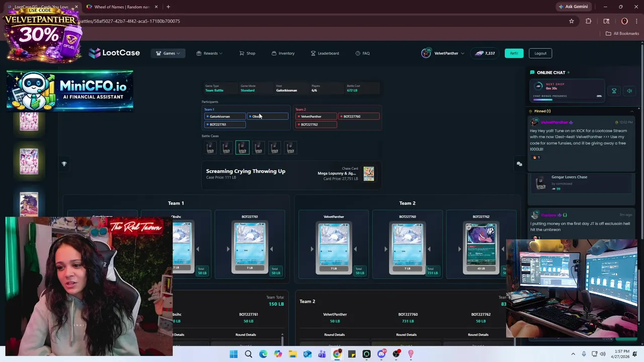Expand the VelvetPanther account dropdown
This screenshot has width=644, height=362.
tap(443, 53)
